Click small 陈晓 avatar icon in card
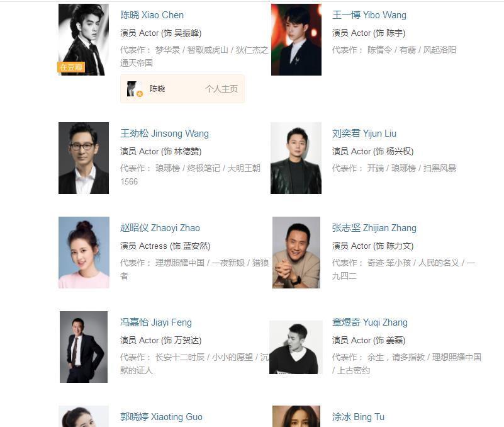Image resolution: width=504 pixels, height=427 pixels. tap(135, 89)
